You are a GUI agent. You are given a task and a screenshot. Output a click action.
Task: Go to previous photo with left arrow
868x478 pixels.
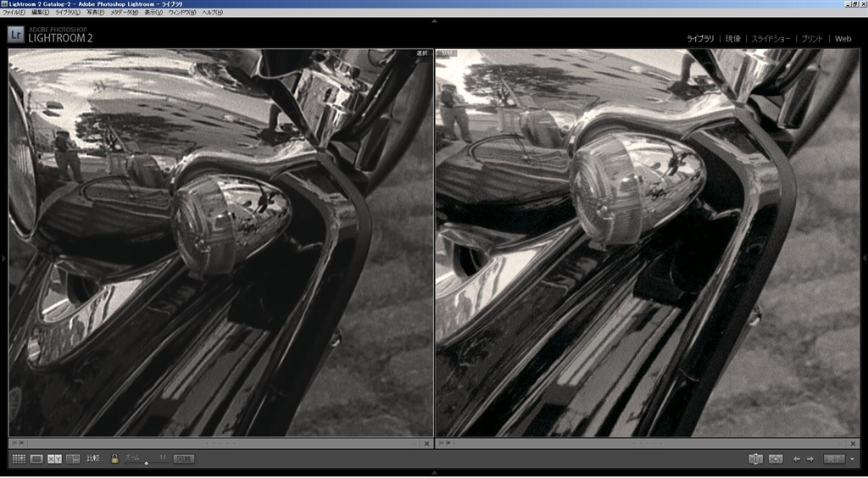pos(797,459)
